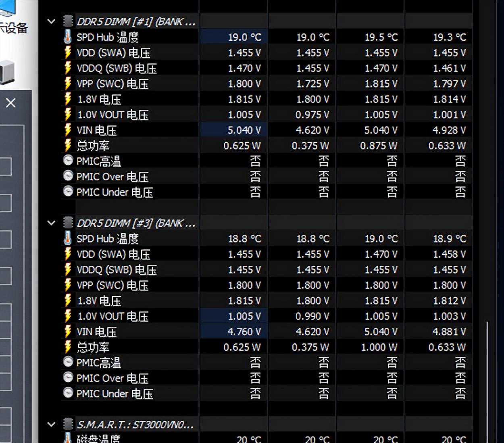The height and width of the screenshot is (443, 504).
Task: Select DIMM #1 VPP (SWC) 电压 row
Action: pos(267,84)
